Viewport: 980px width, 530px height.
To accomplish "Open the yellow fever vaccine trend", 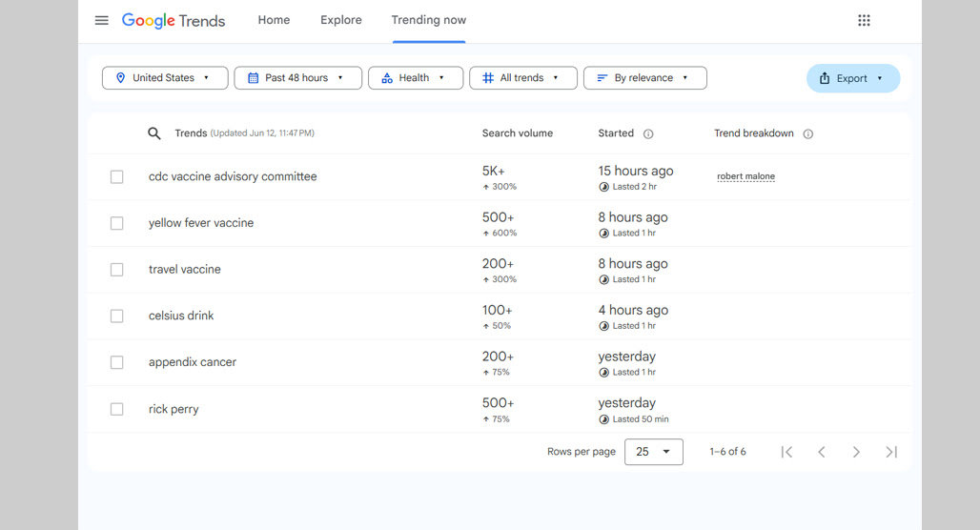I will (x=201, y=223).
